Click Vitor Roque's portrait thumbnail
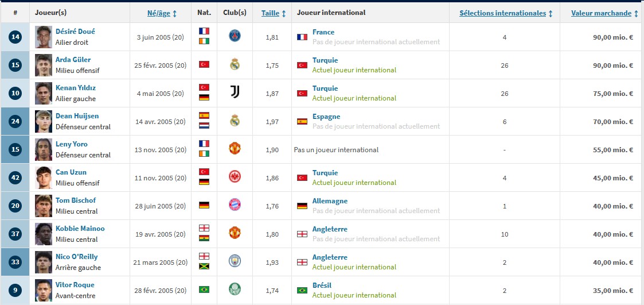The height and width of the screenshot is (305, 644). [x=44, y=289]
